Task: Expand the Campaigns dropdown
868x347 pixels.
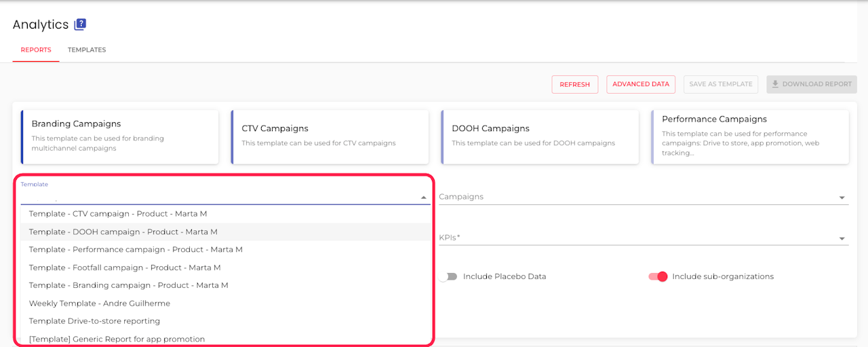Action: [842, 198]
